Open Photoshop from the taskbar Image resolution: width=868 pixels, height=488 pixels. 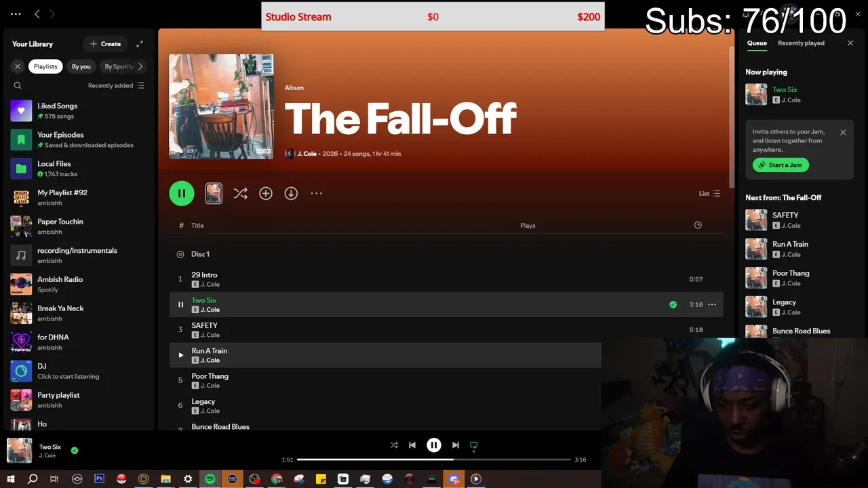(x=99, y=479)
